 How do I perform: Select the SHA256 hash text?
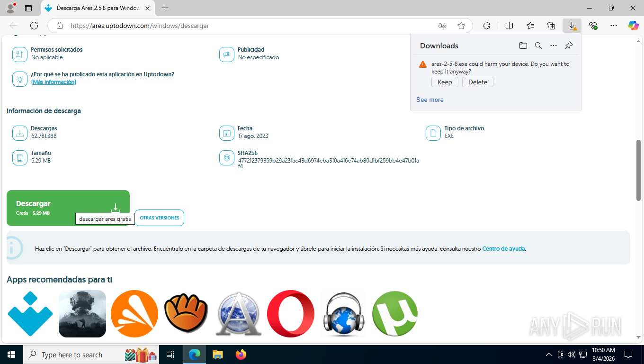(329, 164)
